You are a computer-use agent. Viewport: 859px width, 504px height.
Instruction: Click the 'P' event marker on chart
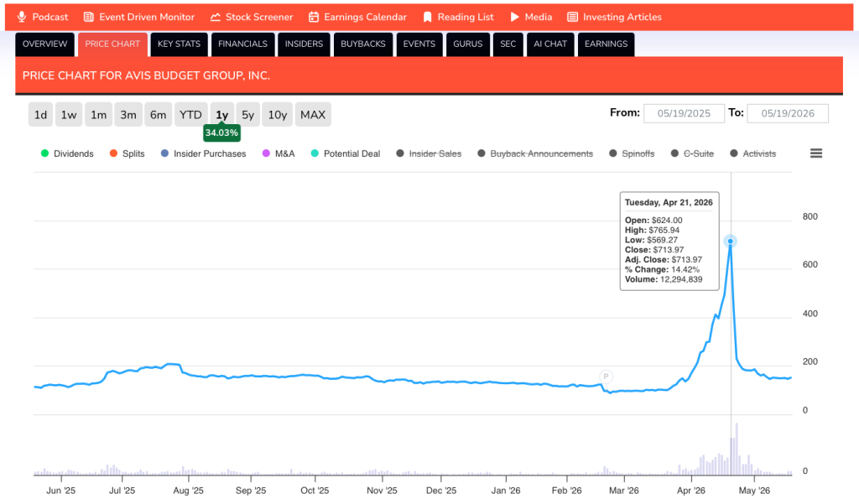point(606,377)
